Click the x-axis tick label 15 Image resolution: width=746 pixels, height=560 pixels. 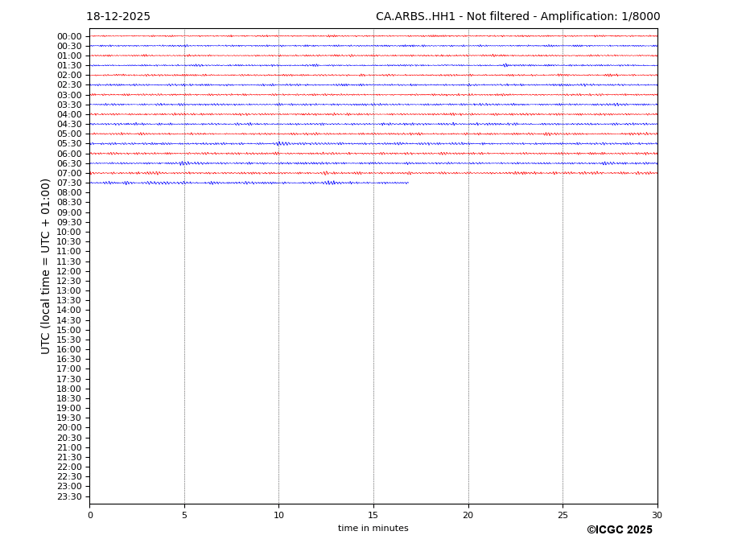(x=373, y=515)
